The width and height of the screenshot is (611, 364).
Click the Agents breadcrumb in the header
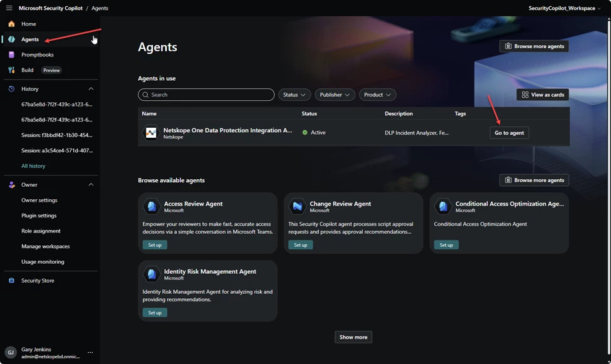point(100,8)
